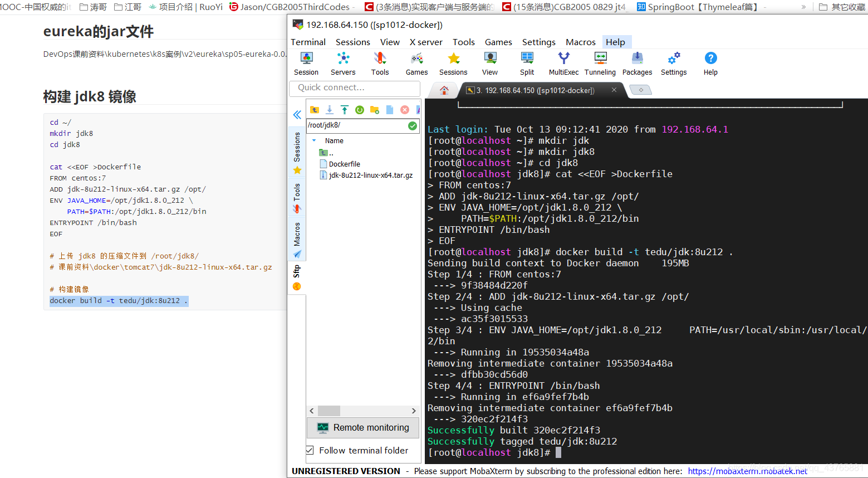
Task: Open the Games toolbar button
Action: 416,64
